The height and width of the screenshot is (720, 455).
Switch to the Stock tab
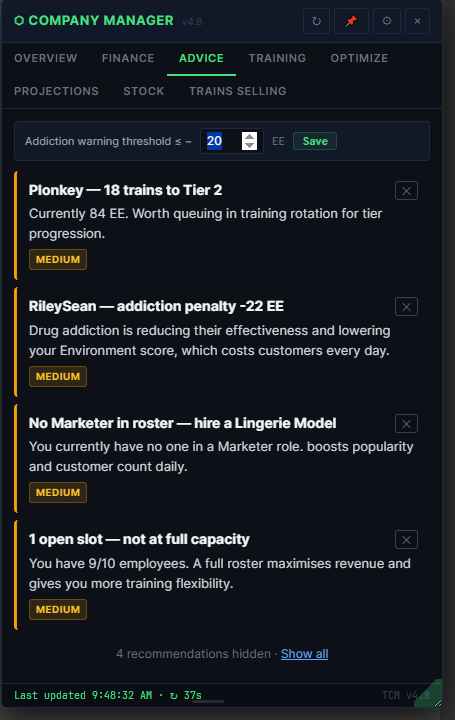coord(144,91)
